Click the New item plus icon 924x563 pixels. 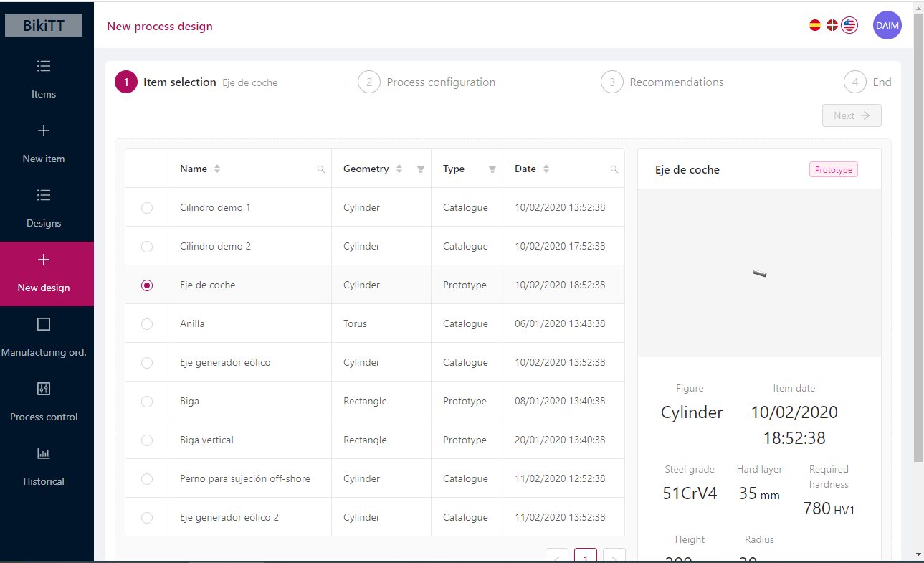(x=44, y=131)
